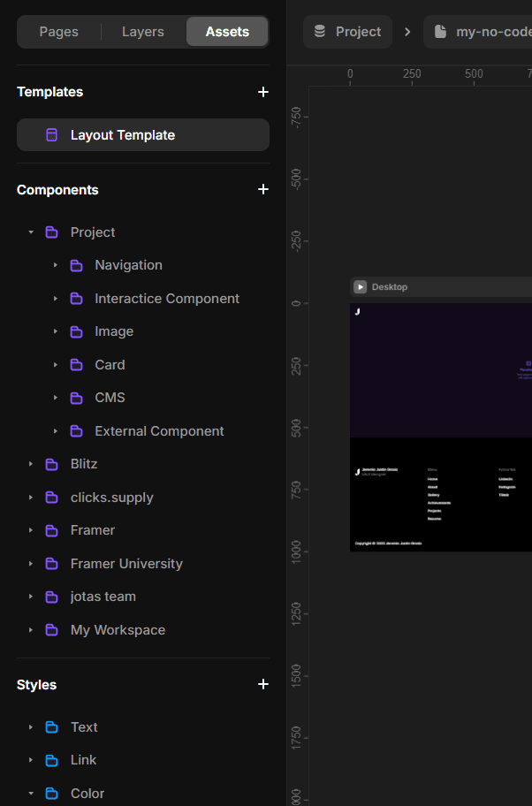Click the Framer University folder icon
Viewport: 532px width, 806px height.
pos(52,564)
